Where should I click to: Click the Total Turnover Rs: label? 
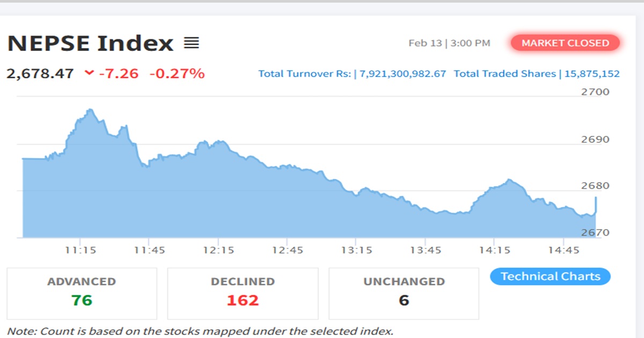click(304, 74)
